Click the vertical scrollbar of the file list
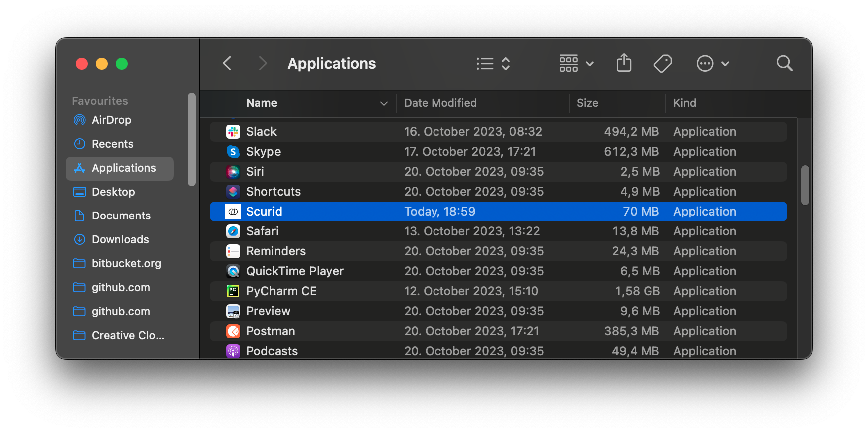Screen dimensions: 868x433 (805, 185)
